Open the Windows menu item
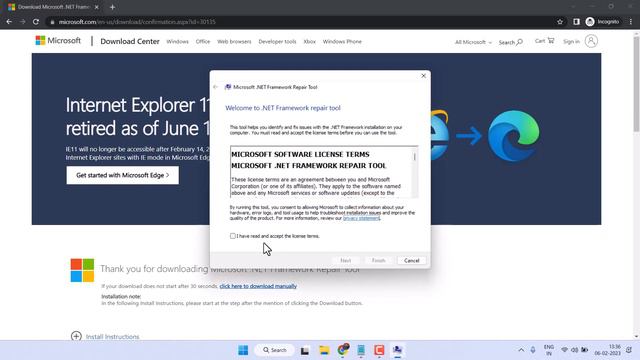This screenshot has width=640, height=360. click(x=177, y=42)
